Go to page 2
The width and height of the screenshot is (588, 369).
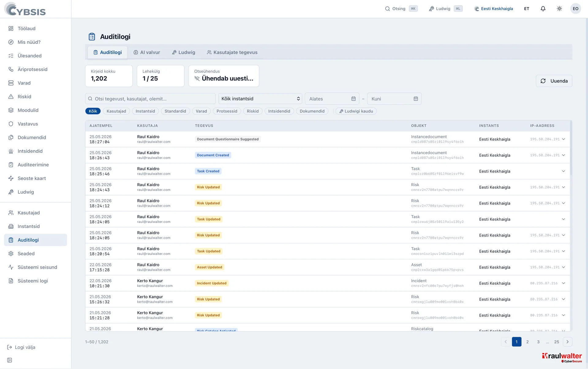pyautogui.click(x=527, y=342)
